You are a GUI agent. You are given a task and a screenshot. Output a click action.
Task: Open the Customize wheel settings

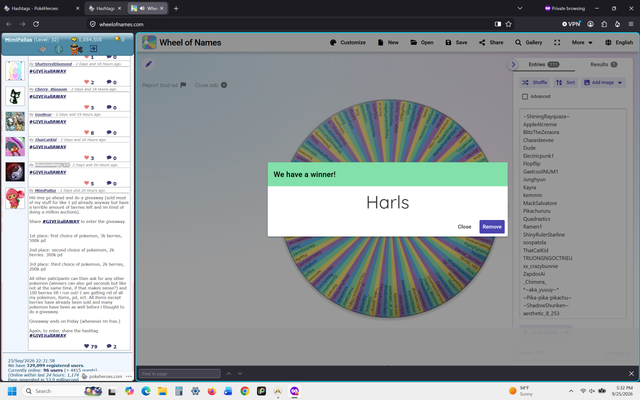pos(347,42)
